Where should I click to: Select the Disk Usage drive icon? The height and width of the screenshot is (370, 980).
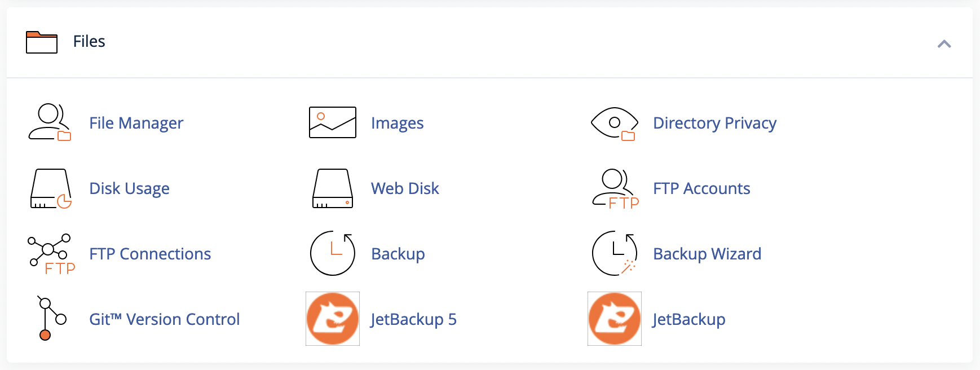click(51, 188)
